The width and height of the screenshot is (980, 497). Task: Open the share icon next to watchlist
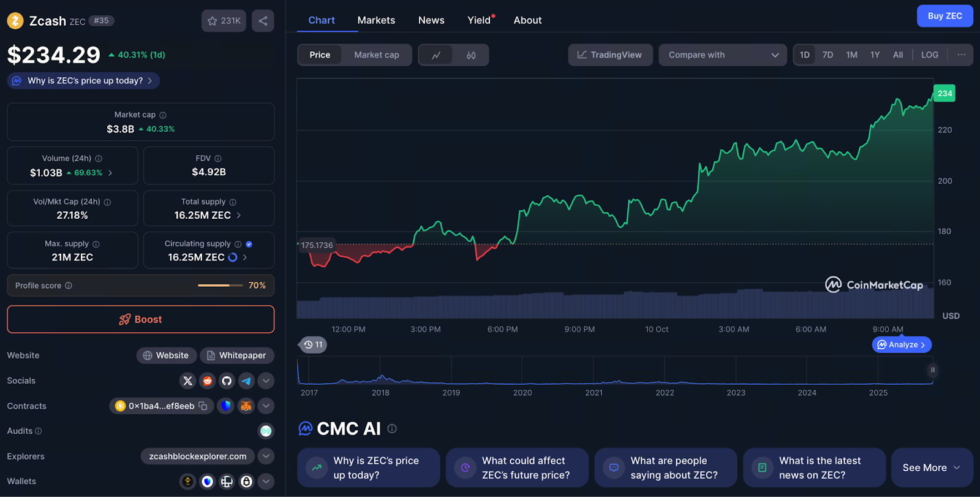coord(263,21)
